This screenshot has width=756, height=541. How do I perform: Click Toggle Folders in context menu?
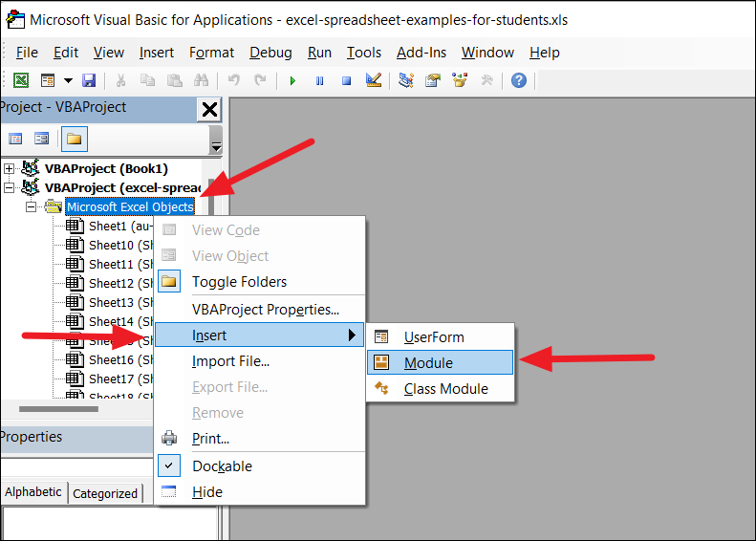click(259, 282)
